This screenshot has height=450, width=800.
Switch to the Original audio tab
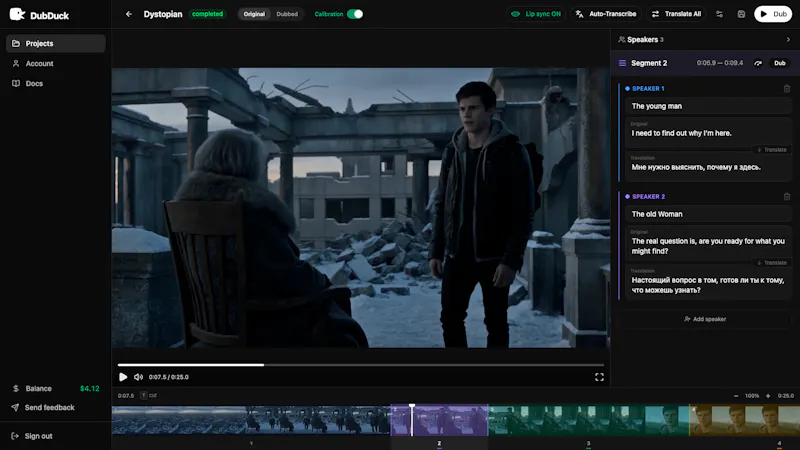(254, 14)
